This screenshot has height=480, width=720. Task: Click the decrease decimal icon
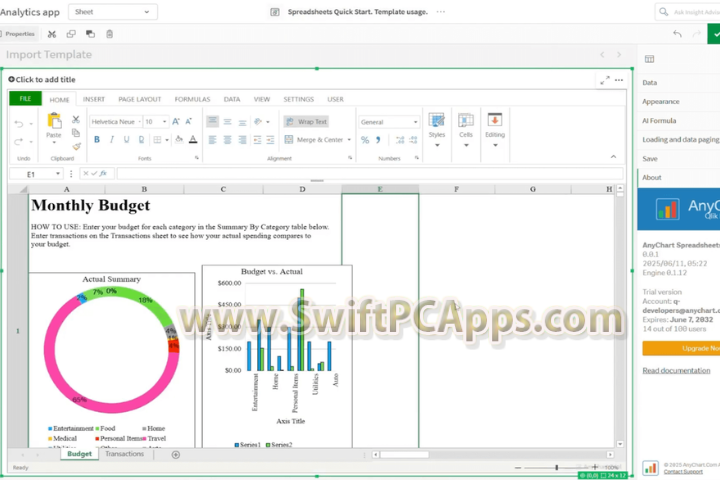click(x=413, y=140)
